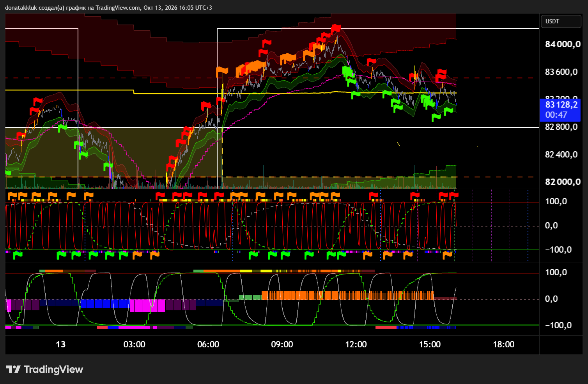Image resolution: width=588 pixels, height=384 pixels.
Task: Click the TradingView wordmark text
Action: point(53,370)
